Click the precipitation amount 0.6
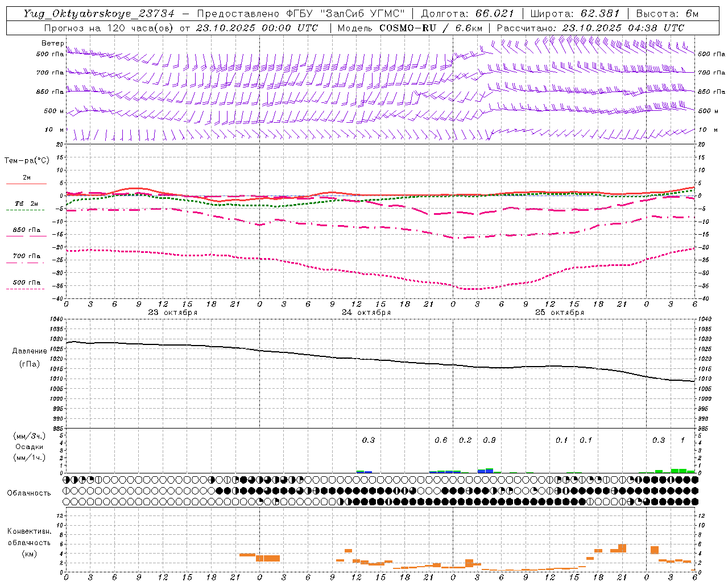This screenshot has height=582, width=728. [x=441, y=440]
